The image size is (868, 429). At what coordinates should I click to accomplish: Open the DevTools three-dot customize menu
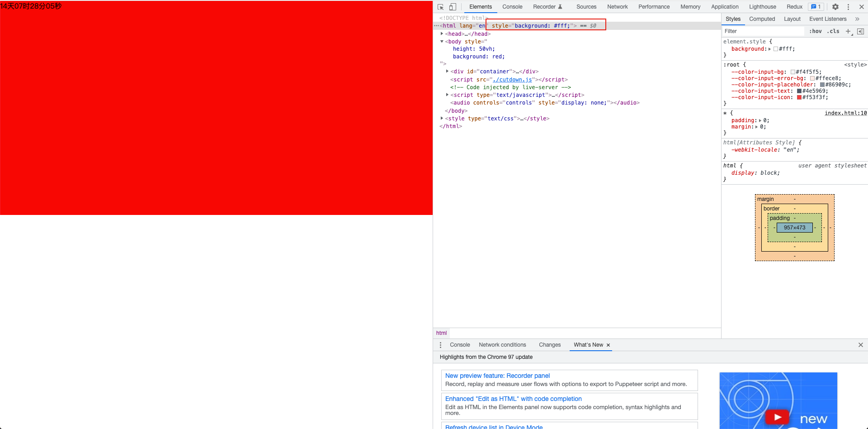point(848,7)
